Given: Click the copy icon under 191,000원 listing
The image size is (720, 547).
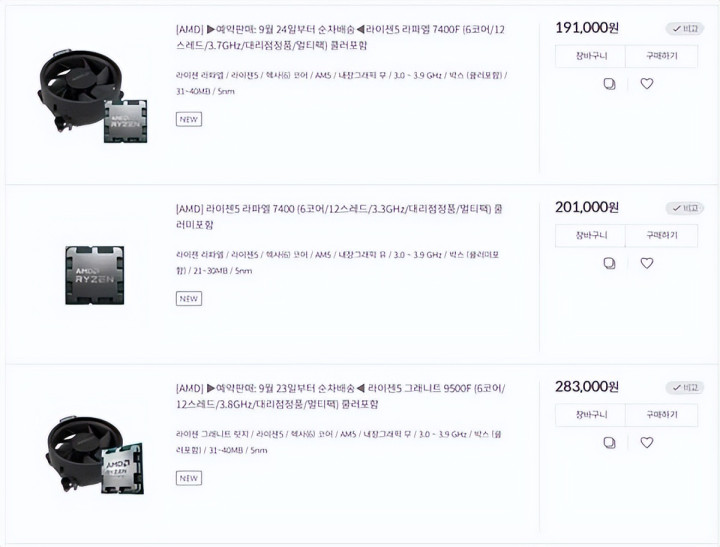Looking at the screenshot, I should [x=609, y=84].
